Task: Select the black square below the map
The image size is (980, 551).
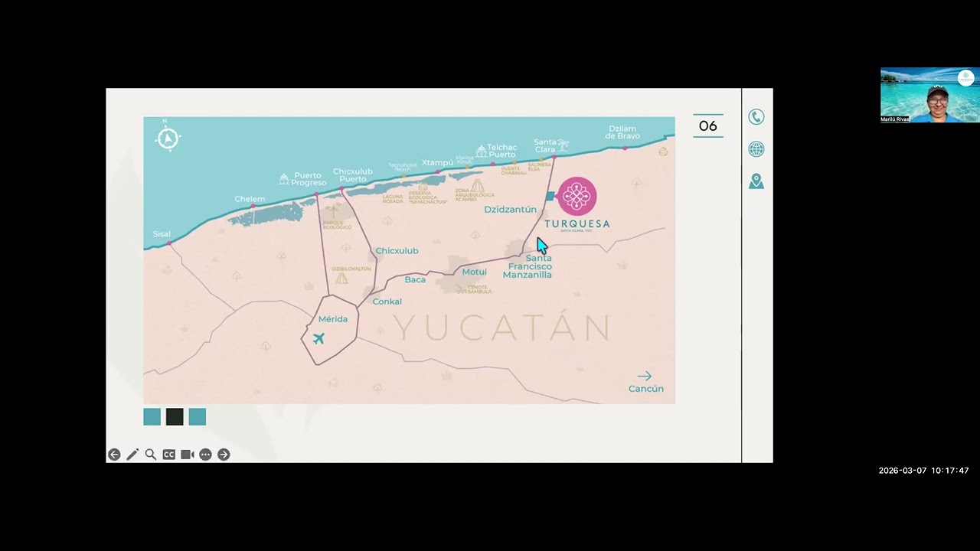Action: click(x=175, y=417)
